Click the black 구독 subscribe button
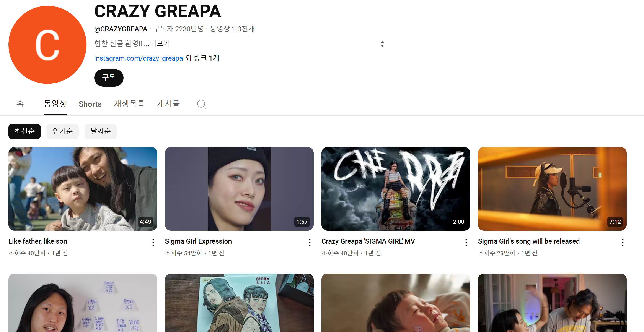Screen dimensions: 644x332 tap(109, 78)
